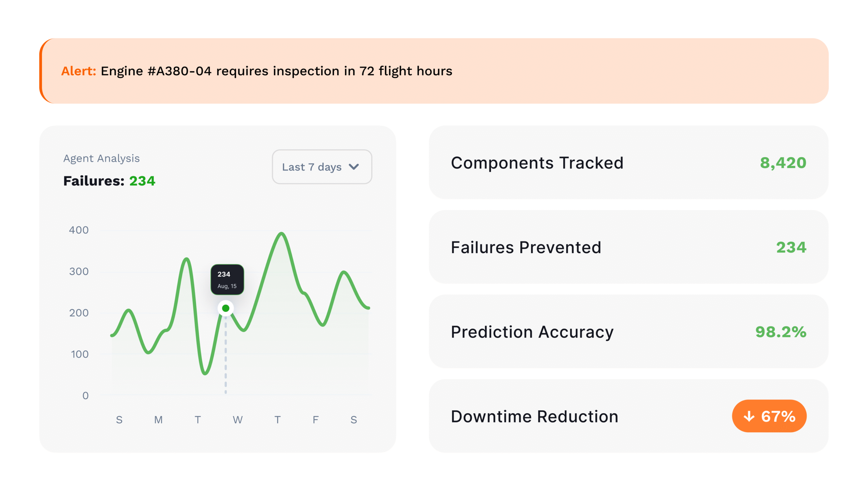Select W on the chart day axis
Screen dimensions: 868x491
pos(237,420)
